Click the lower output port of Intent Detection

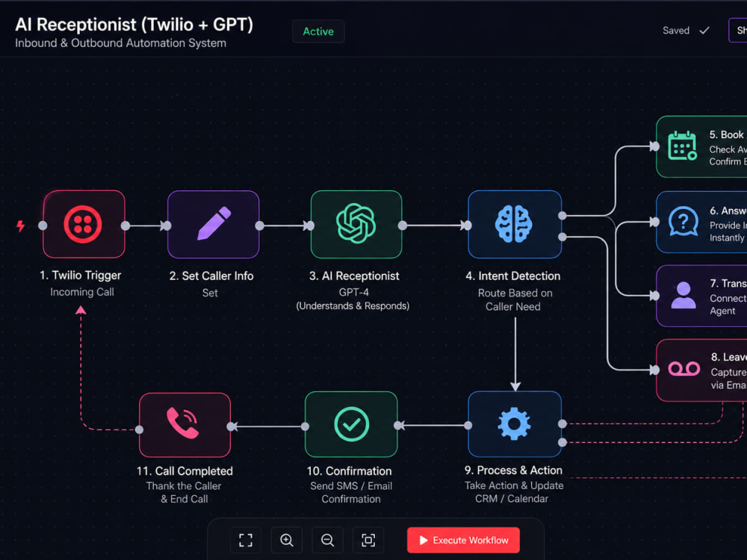click(x=562, y=237)
